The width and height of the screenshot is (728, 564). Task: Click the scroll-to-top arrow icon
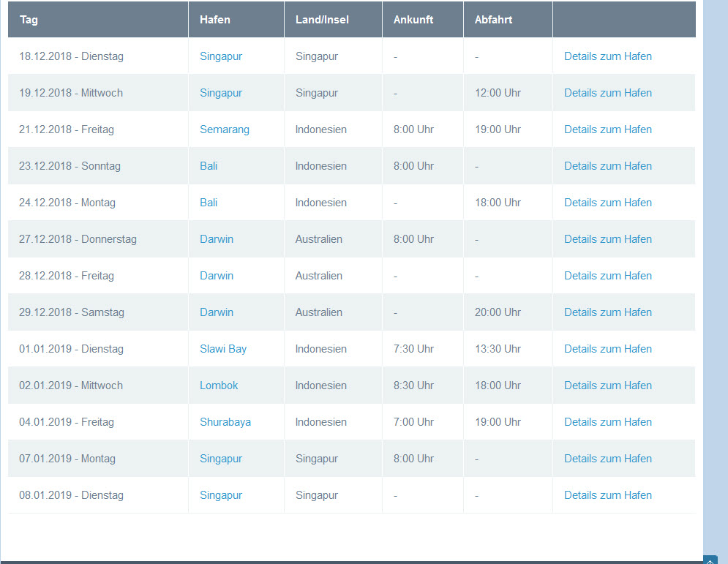tap(710, 560)
